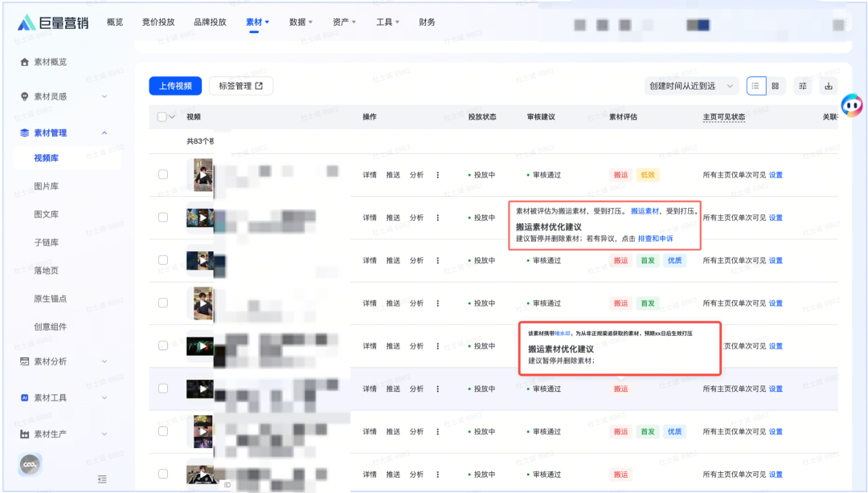This screenshot has height=493, width=868.
Task: Open the AI assistant robot icon
Action: (851, 105)
